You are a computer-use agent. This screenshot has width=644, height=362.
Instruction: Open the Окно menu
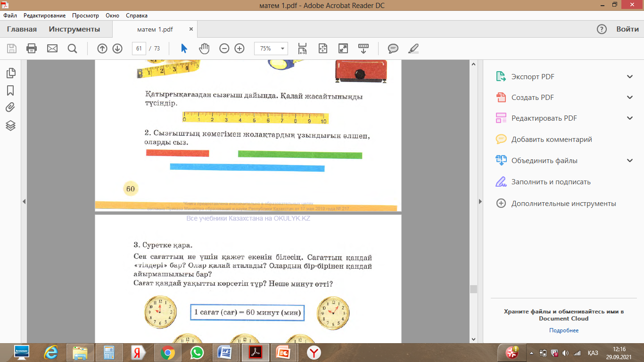coord(112,16)
